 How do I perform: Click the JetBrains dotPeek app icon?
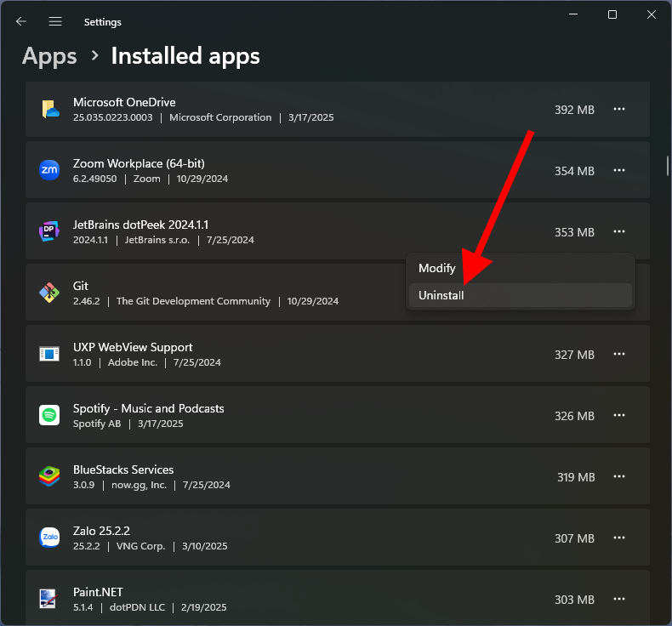tap(49, 231)
